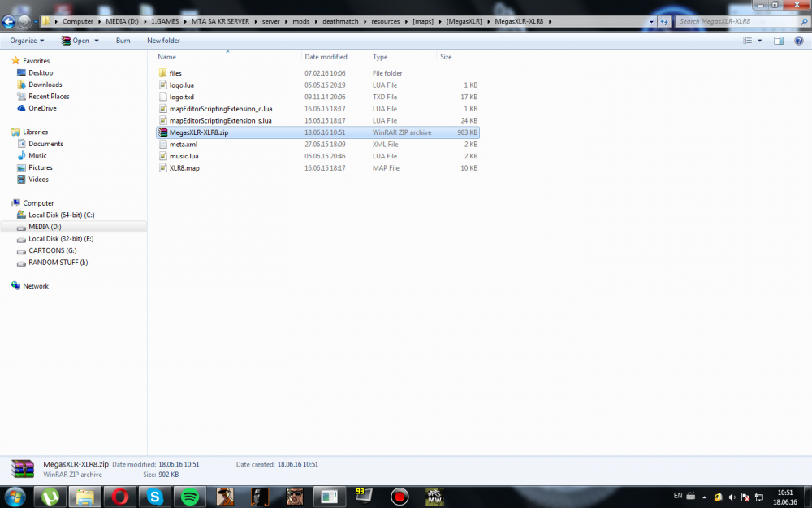812x508 pixels.
Task: Click resources breadcrumb in address bar
Action: tap(385, 21)
